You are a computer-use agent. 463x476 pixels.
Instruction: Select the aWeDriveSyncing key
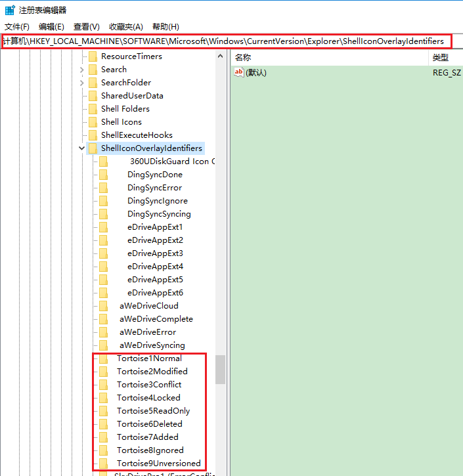pos(152,345)
